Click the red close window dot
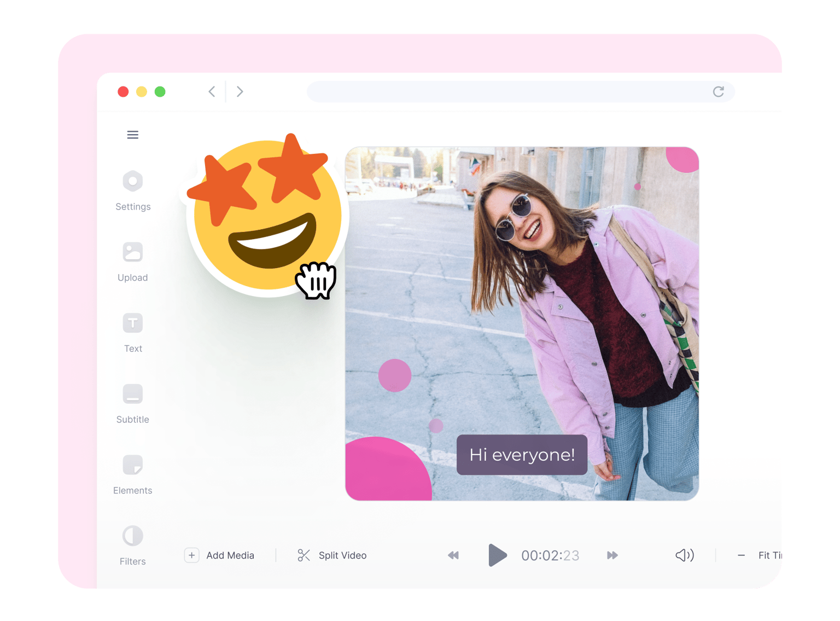Screen dimensions: 840x621 coord(123,91)
